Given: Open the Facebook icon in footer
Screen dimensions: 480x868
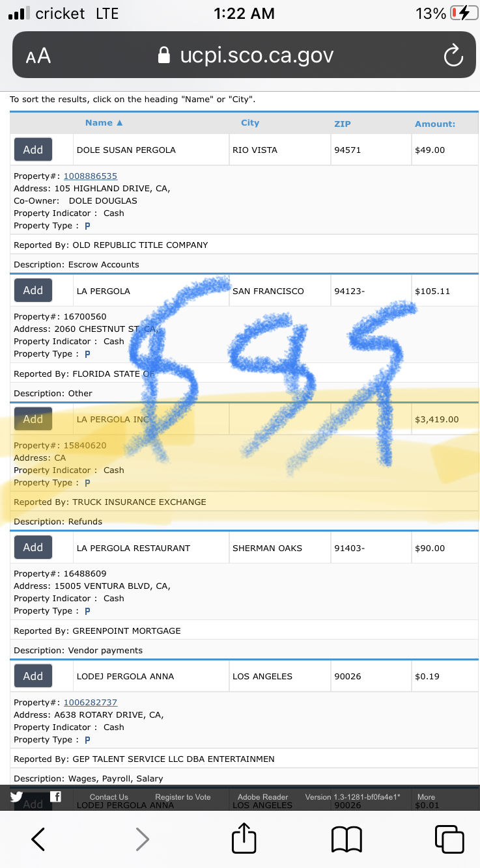Looking at the screenshot, I should pos(56,796).
